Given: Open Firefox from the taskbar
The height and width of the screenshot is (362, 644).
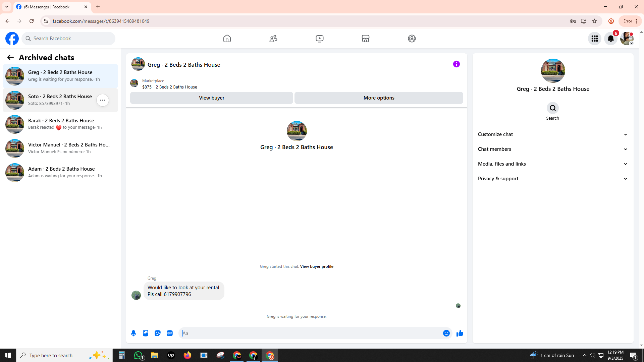Looking at the screenshot, I should pos(187,355).
